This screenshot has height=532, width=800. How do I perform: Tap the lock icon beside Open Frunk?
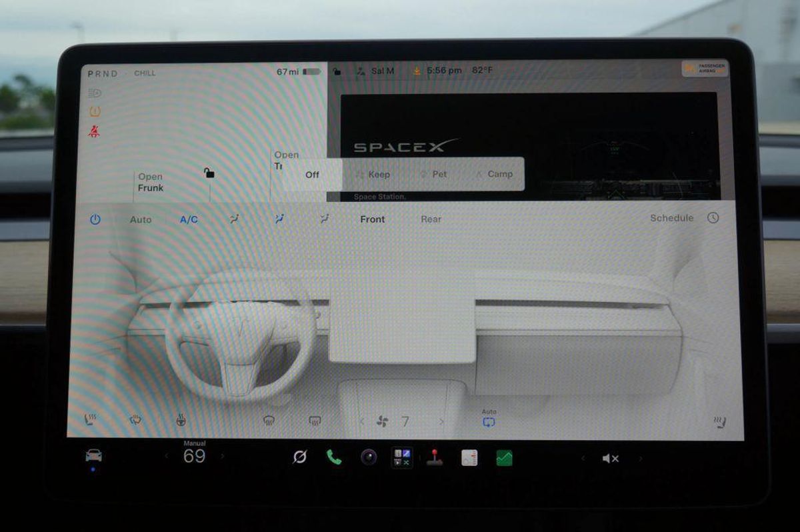209,173
